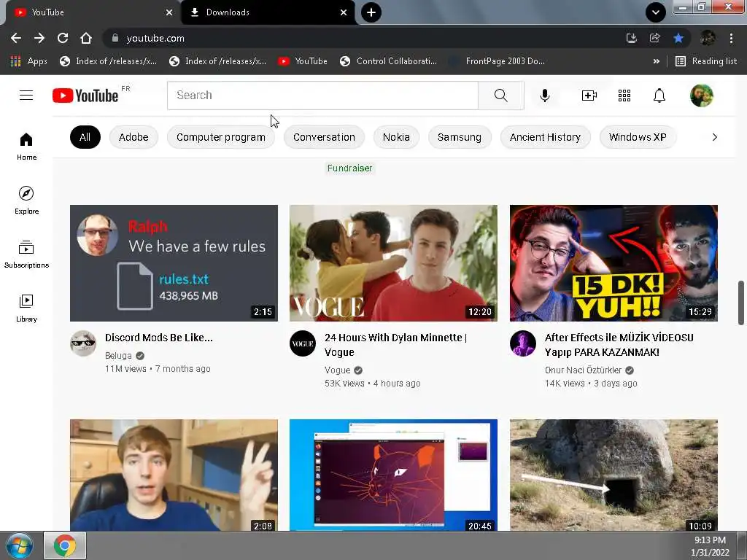
Task: Show more category chips with right arrow
Action: 714,137
